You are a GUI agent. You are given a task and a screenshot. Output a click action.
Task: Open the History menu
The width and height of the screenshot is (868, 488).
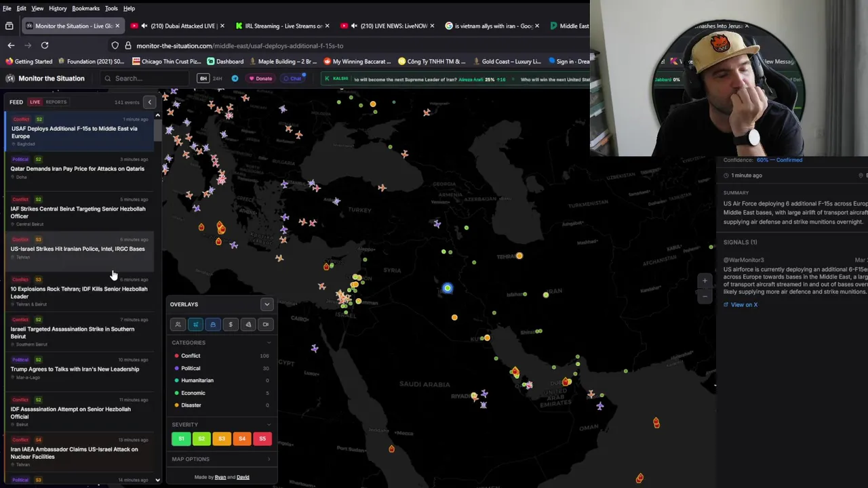point(58,8)
